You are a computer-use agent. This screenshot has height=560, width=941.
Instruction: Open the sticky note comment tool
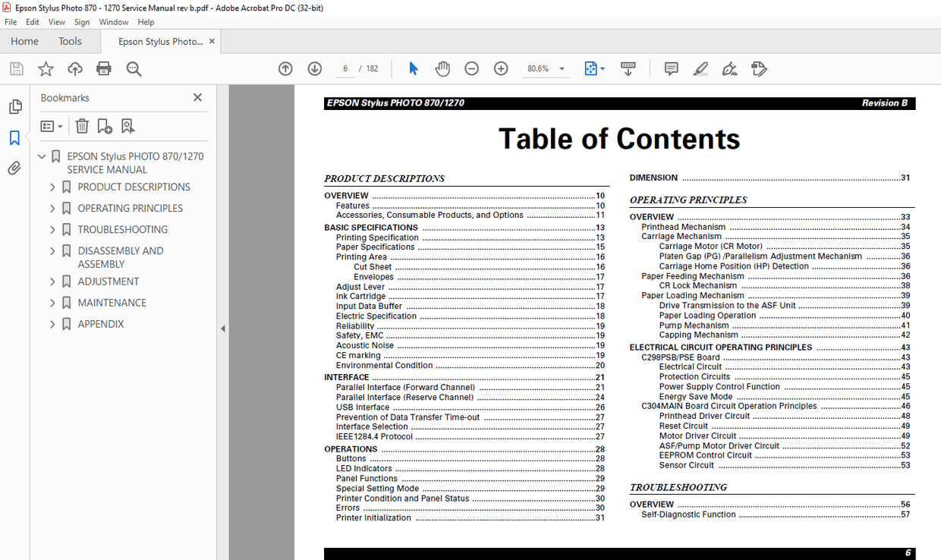(671, 68)
